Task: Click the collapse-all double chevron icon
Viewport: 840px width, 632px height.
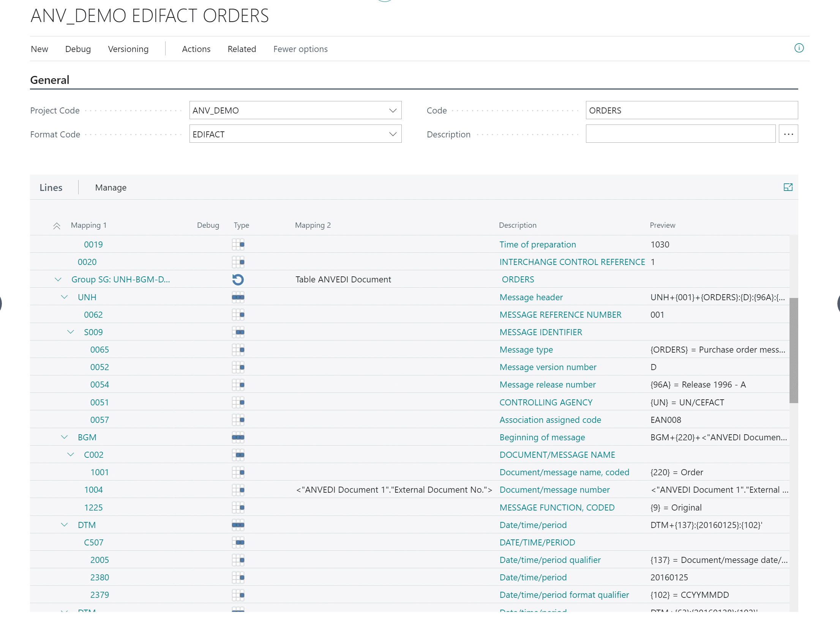Action: tap(57, 226)
